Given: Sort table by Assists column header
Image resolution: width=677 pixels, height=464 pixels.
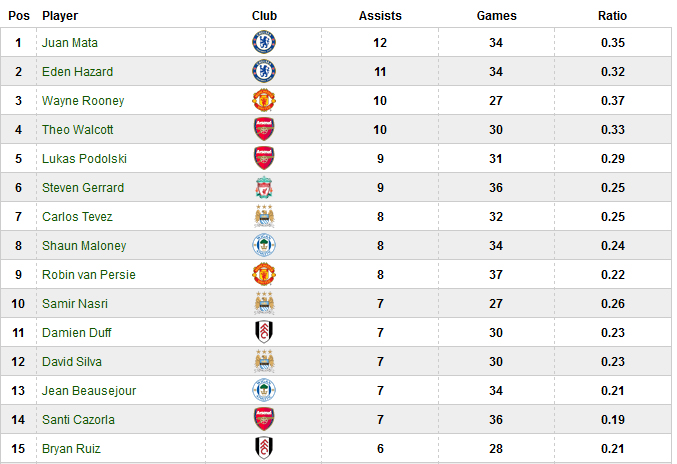Looking at the screenshot, I should [379, 16].
